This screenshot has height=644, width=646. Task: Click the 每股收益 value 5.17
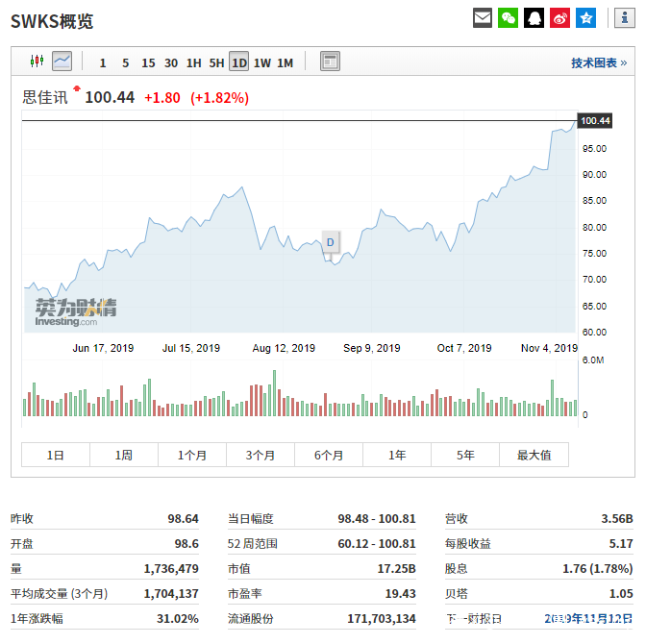[621, 543]
